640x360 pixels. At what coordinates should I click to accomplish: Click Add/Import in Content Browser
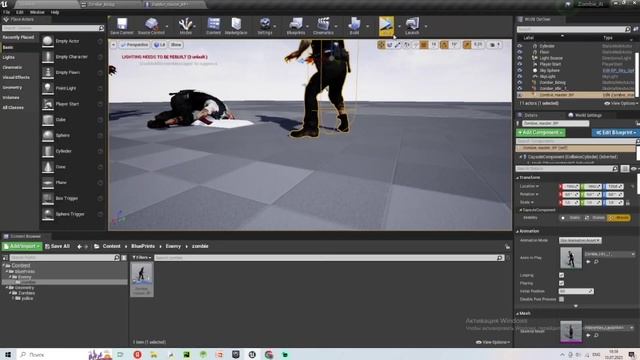(22, 246)
